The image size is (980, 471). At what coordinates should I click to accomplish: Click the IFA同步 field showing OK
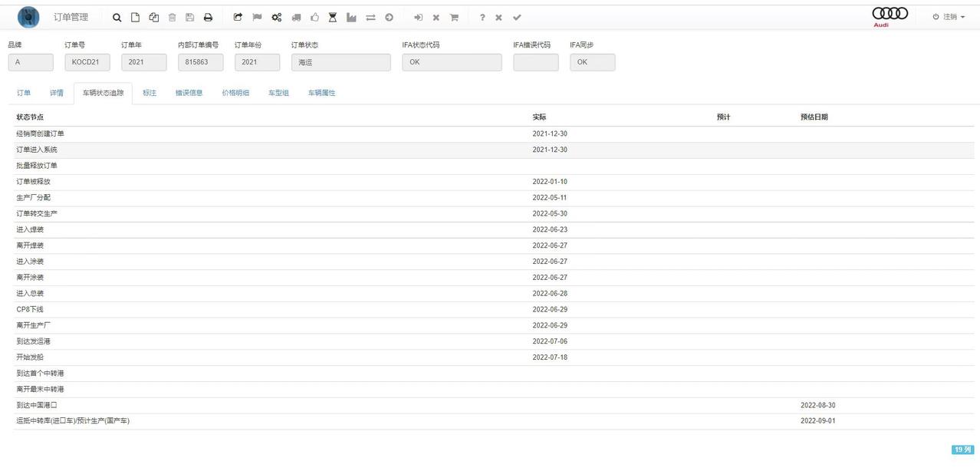point(593,62)
